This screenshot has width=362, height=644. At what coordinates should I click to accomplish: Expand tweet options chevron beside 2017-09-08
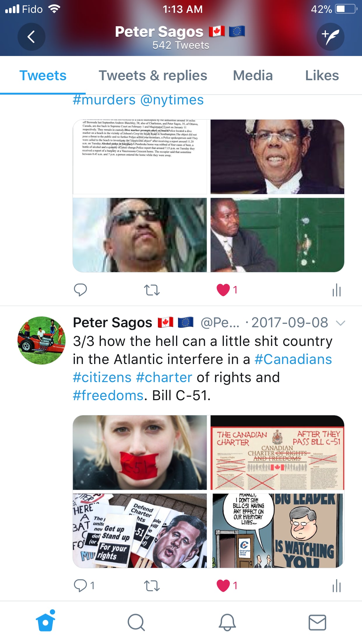(x=340, y=323)
